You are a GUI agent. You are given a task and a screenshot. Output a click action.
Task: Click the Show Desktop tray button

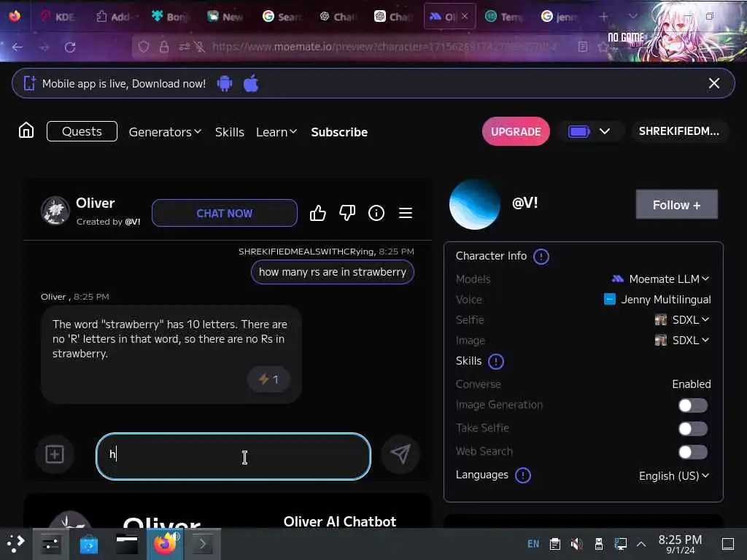(728, 544)
